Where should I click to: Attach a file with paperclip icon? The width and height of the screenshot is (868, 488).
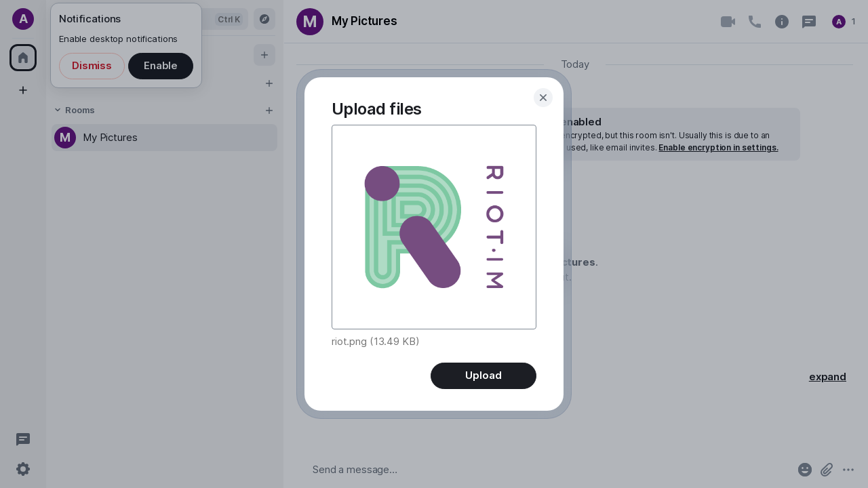click(827, 470)
